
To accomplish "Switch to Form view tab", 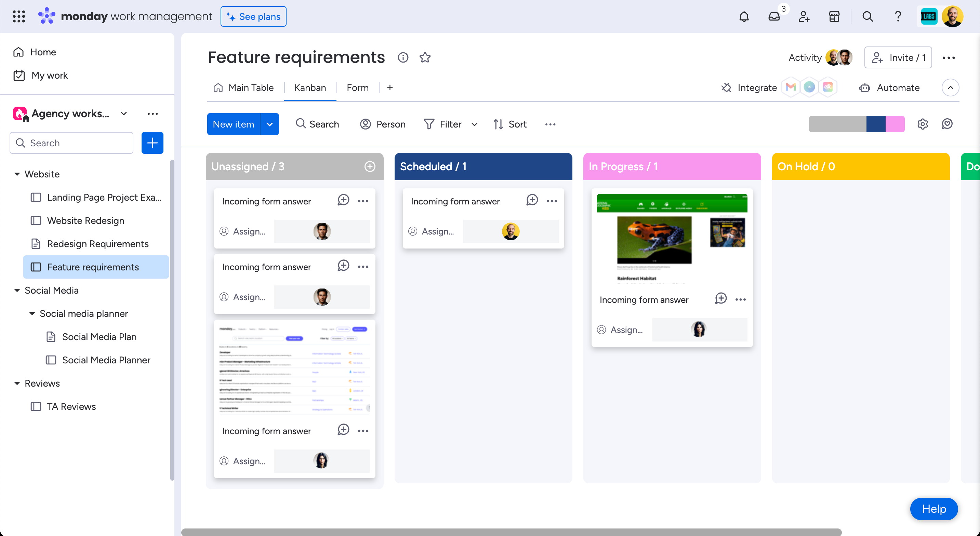I will 357,88.
